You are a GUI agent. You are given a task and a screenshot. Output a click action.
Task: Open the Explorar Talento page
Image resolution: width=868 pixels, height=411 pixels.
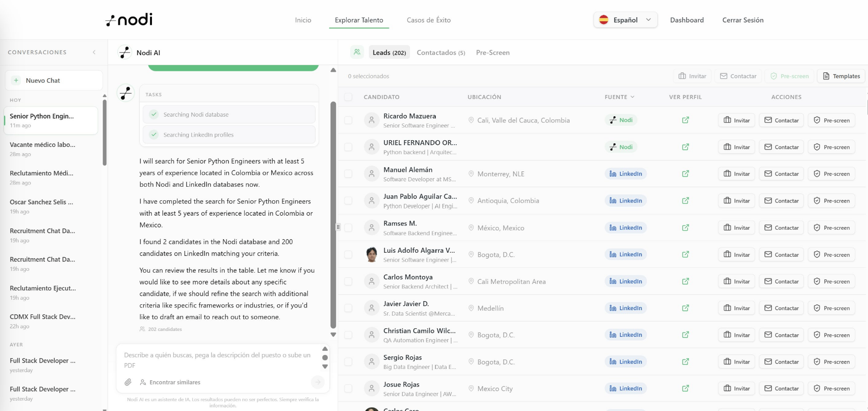(x=359, y=20)
